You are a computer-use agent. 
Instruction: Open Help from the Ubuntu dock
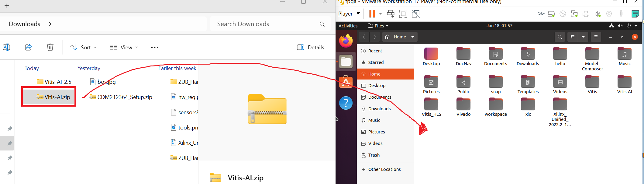(x=346, y=103)
